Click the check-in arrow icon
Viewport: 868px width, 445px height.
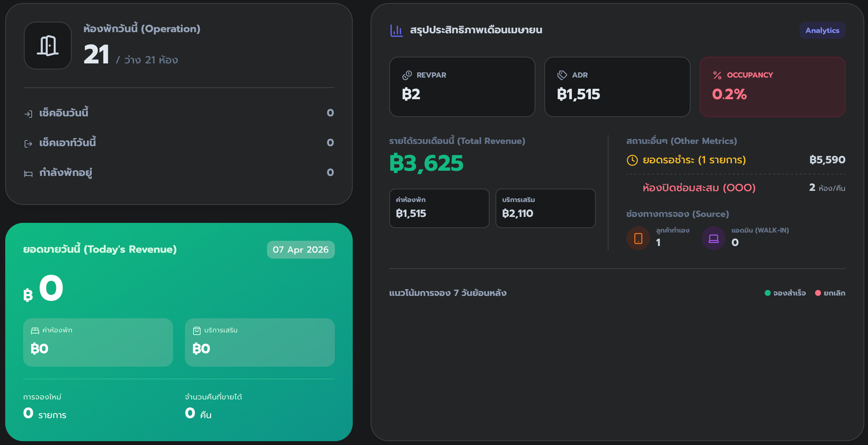coord(28,114)
